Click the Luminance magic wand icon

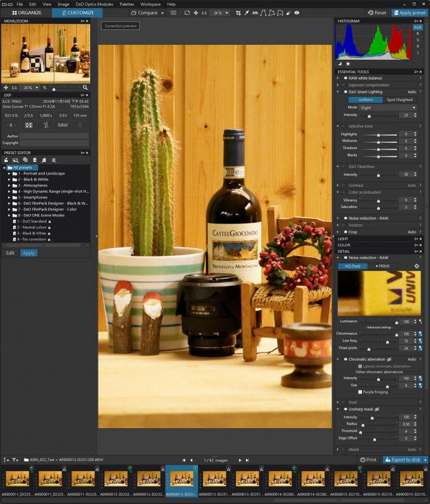tap(420, 322)
